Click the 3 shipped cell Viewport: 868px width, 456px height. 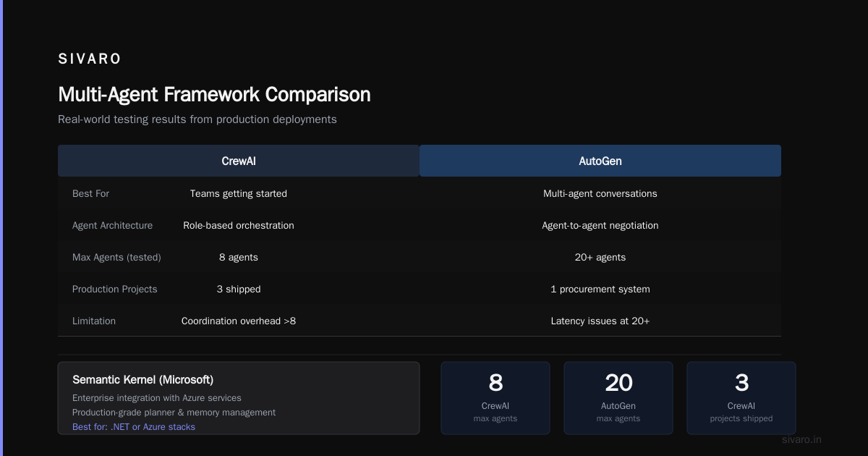(x=239, y=290)
